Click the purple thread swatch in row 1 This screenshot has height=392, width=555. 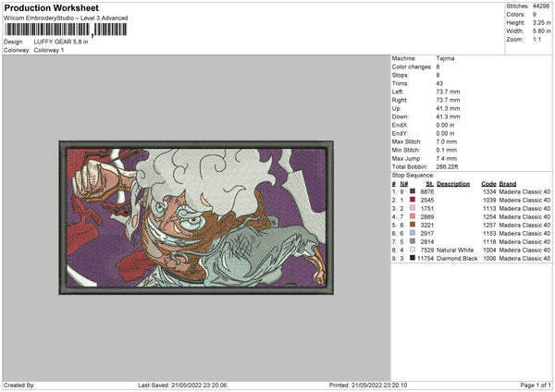pos(413,191)
